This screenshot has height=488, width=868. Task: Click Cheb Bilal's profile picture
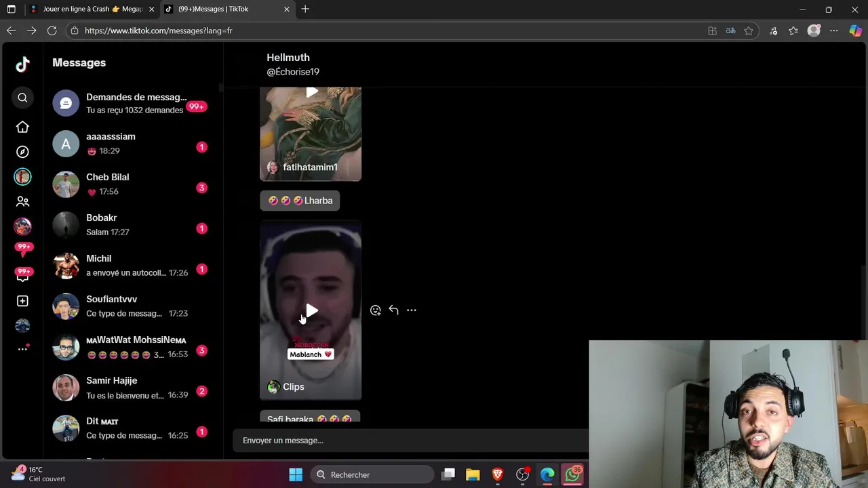point(66,184)
